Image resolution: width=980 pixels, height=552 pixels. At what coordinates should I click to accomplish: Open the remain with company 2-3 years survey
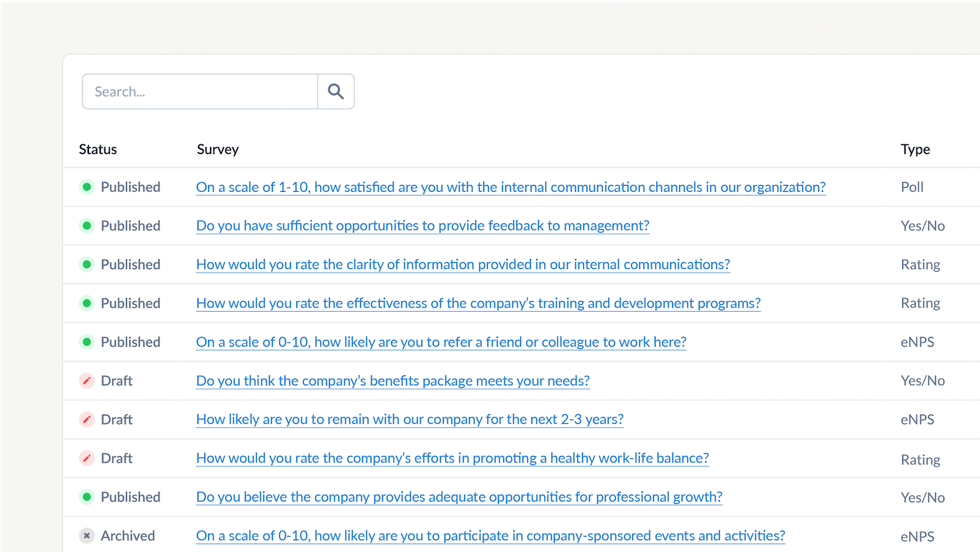tap(409, 420)
